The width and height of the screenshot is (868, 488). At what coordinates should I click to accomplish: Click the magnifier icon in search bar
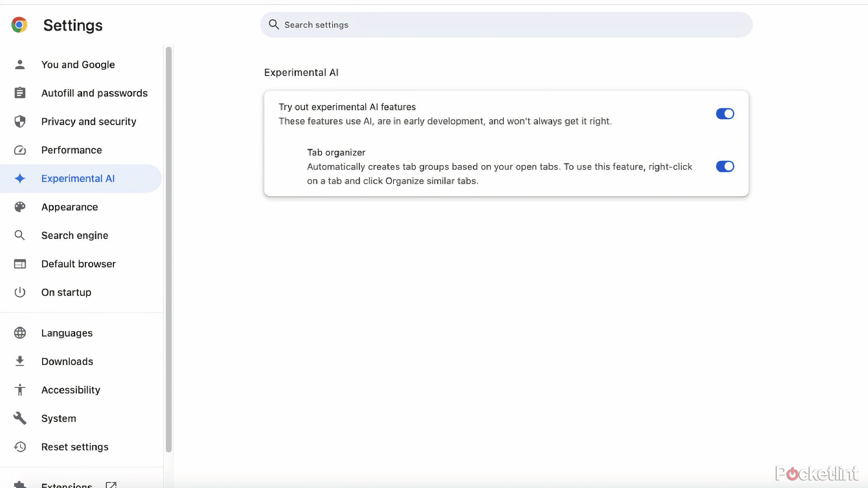[x=274, y=25]
